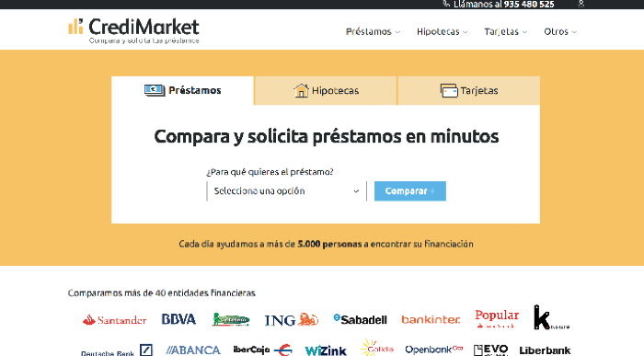
Task: Click the Santander bank logo
Action: click(x=114, y=320)
